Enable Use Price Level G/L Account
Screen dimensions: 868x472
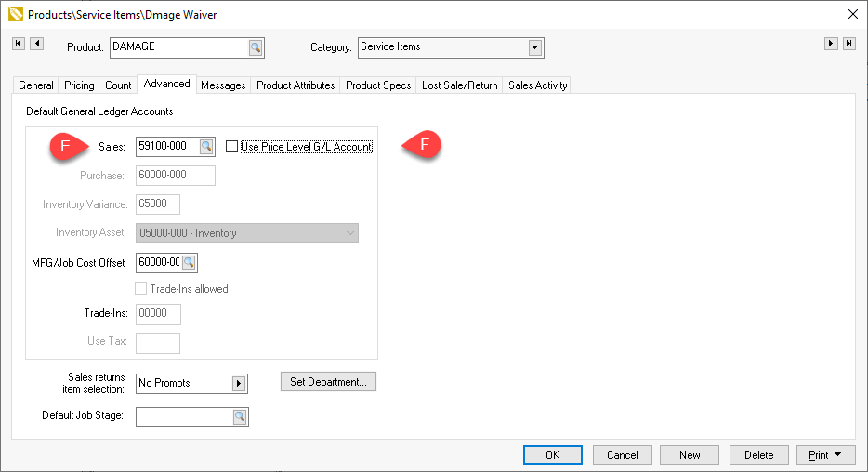pos(232,146)
